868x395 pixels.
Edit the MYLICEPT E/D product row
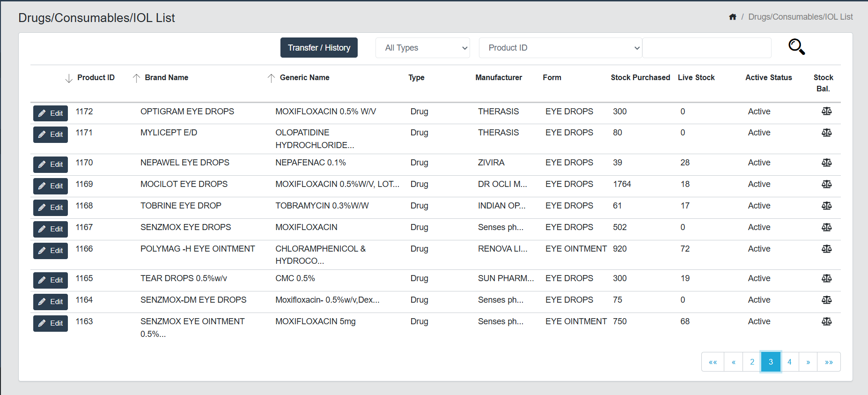pos(51,134)
